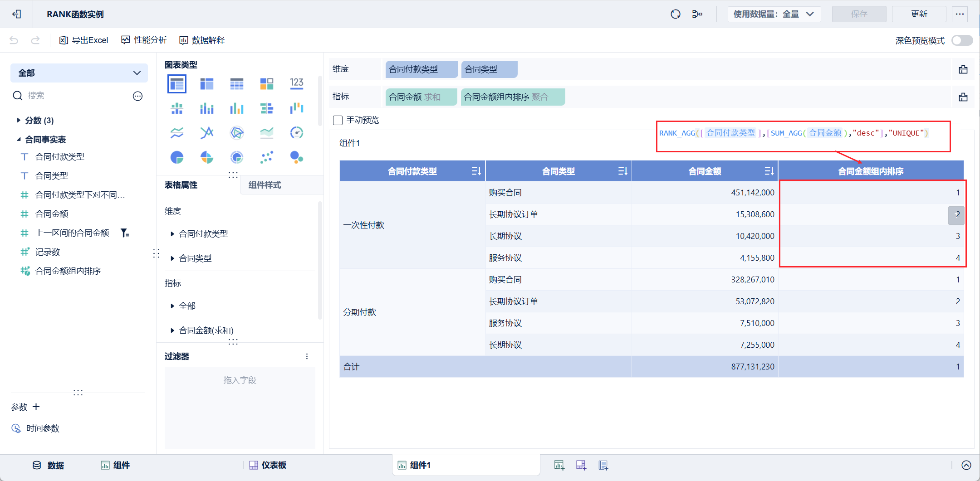Check the 手动预览 checkbox
980x481 pixels.
(338, 120)
